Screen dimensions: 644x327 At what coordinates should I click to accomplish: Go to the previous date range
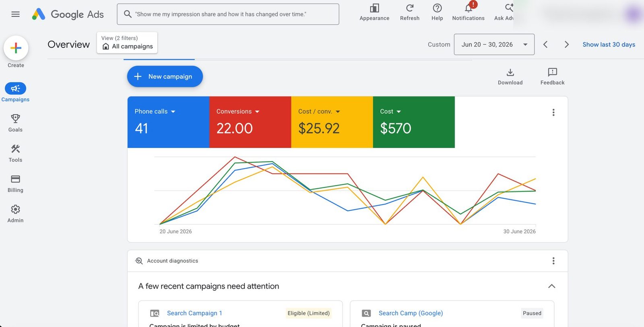click(x=545, y=44)
